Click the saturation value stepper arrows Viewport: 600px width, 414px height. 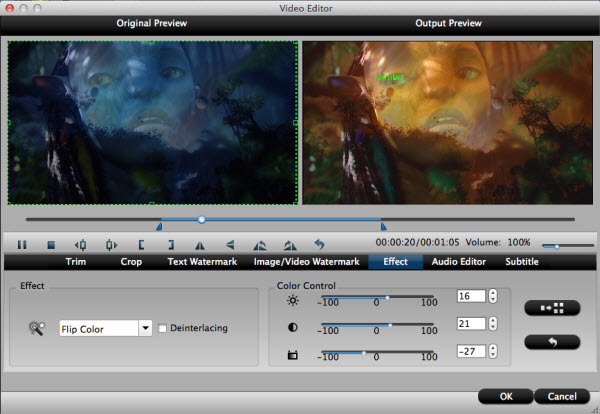tap(493, 351)
